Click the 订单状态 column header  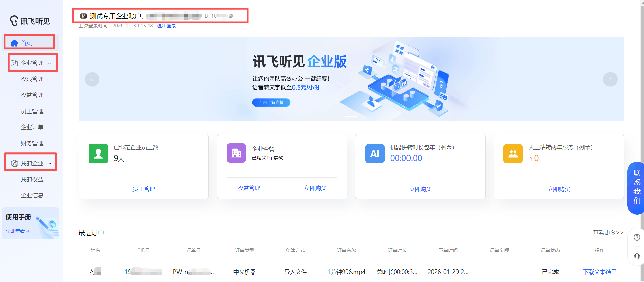point(550,250)
